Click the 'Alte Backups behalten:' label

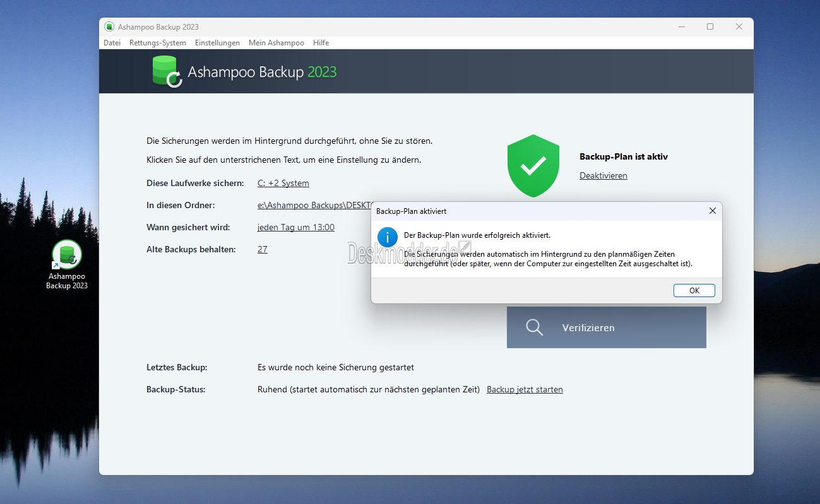click(x=191, y=250)
